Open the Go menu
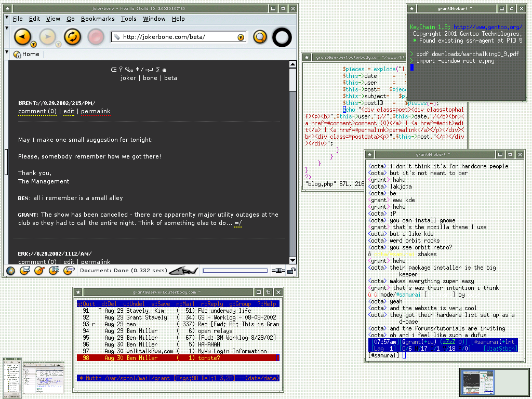 (71, 19)
